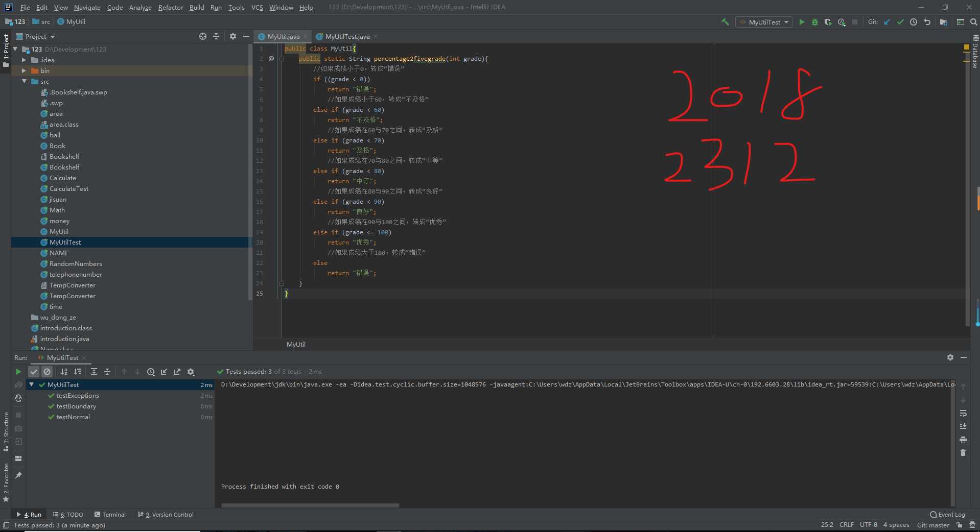Image resolution: width=980 pixels, height=532 pixels.
Task: Toggle tool window buttons at bottom-left corner
Action: click(6, 525)
